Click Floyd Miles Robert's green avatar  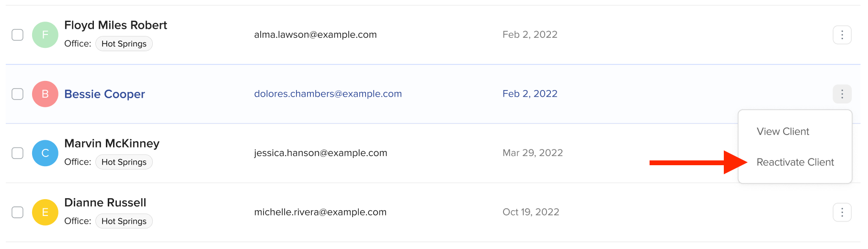coord(45,35)
